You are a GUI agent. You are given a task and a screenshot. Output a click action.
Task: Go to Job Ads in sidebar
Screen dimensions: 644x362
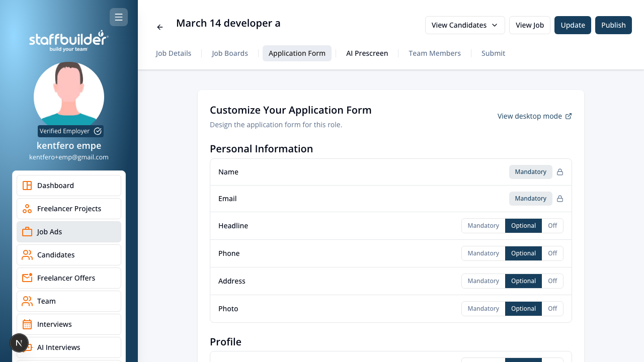[x=69, y=232]
